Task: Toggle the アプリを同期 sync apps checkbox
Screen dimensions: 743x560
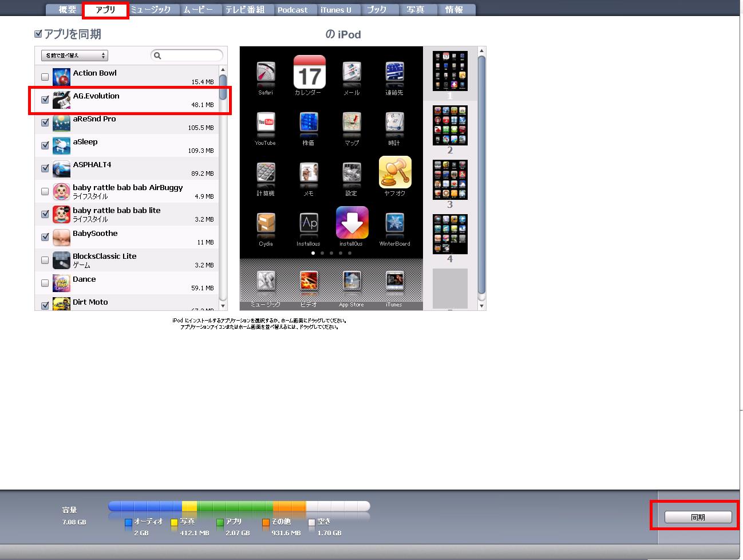Action: [38, 34]
